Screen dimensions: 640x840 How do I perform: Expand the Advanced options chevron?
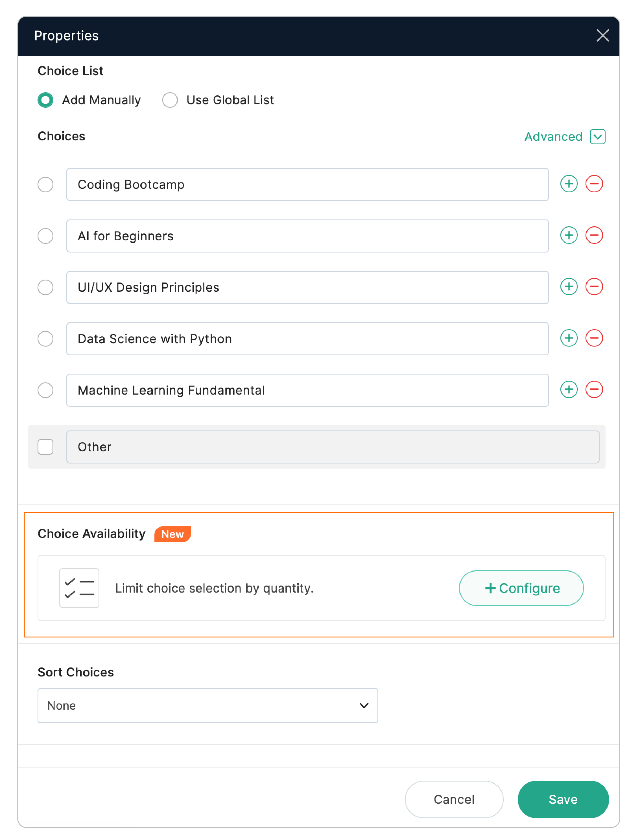(597, 137)
